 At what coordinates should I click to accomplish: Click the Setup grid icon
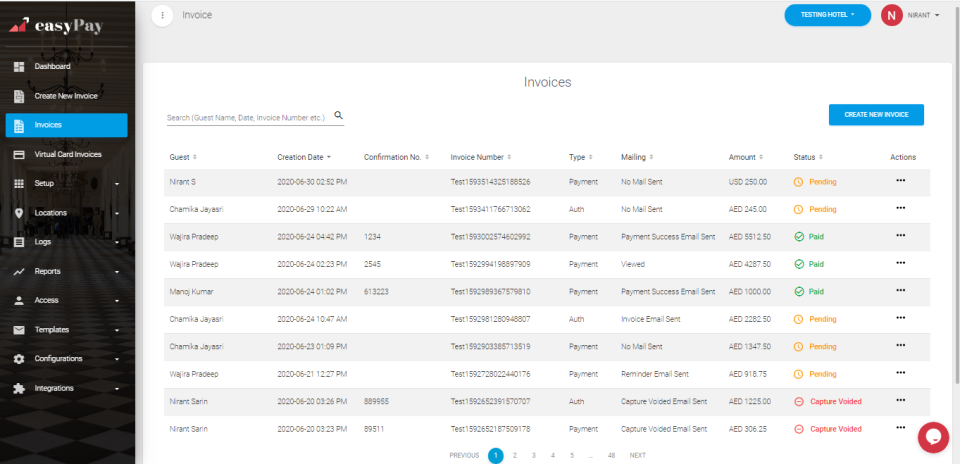tap(19, 184)
